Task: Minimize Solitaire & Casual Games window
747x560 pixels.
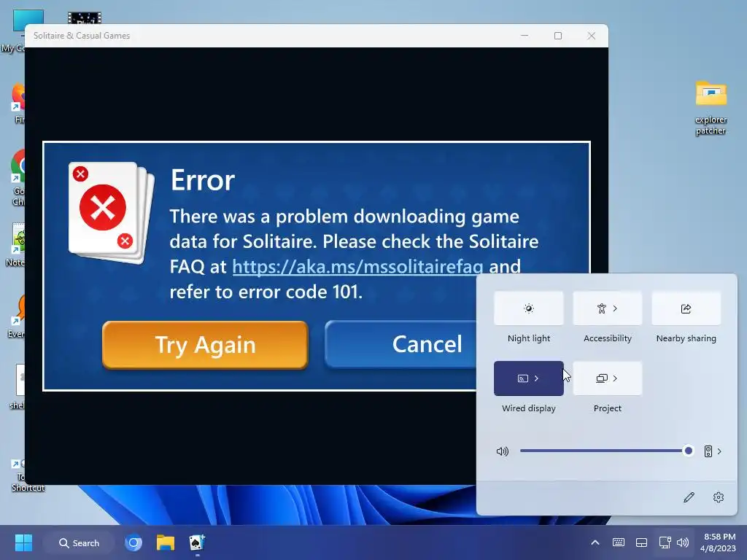Action: point(525,36)
